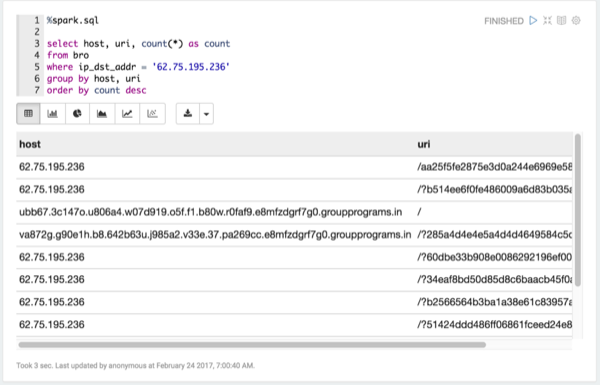Sort the table by the uri column header
The width and height of the screenshot is (600, 385).
(x=424, y=144)
